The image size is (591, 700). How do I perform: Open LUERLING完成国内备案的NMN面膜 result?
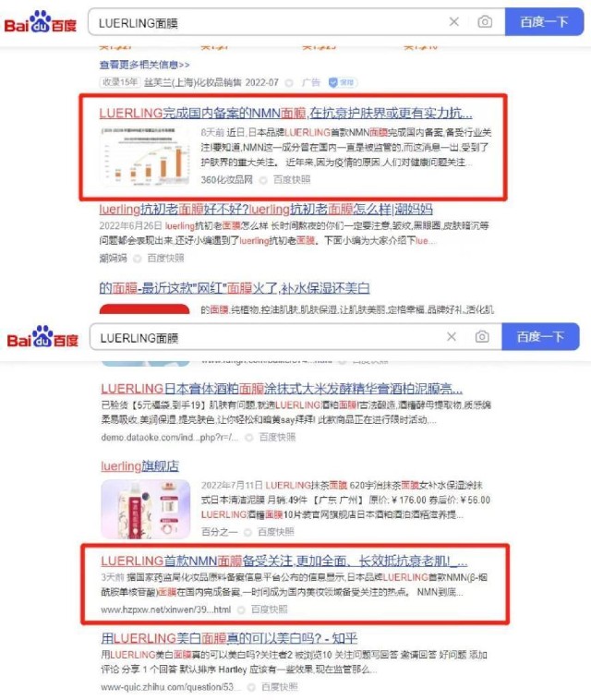pyautogui.click(x=285, y=114)
